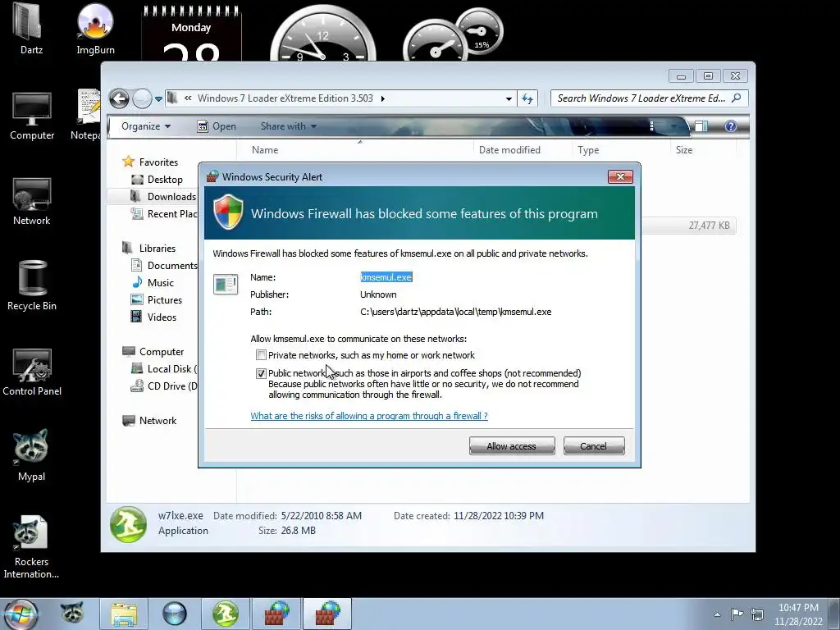
Task: Sort by the Size column header
Action: [x=684, y=150]
